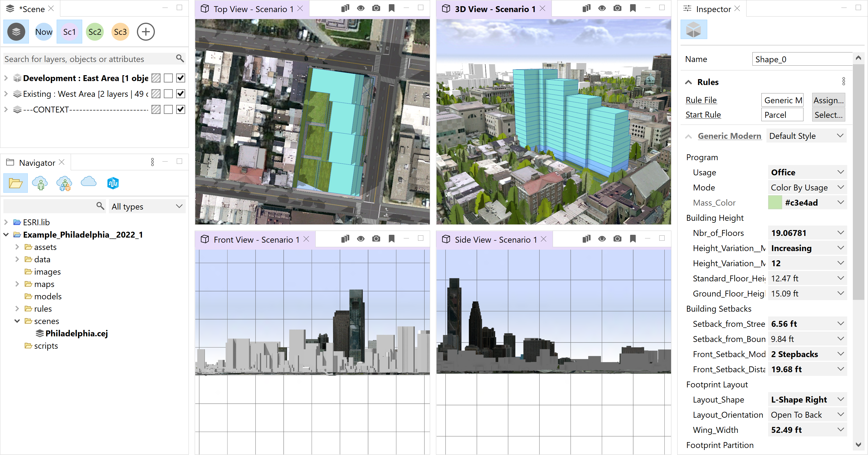
Task: Click the Add Scene button (+) in scene tabs
Action: 146,31
